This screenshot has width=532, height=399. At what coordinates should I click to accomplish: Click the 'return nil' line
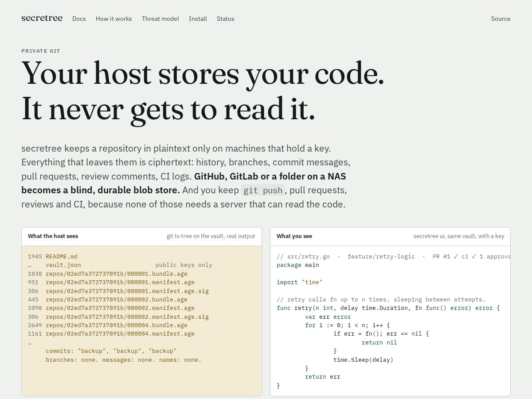coord(379,342)
